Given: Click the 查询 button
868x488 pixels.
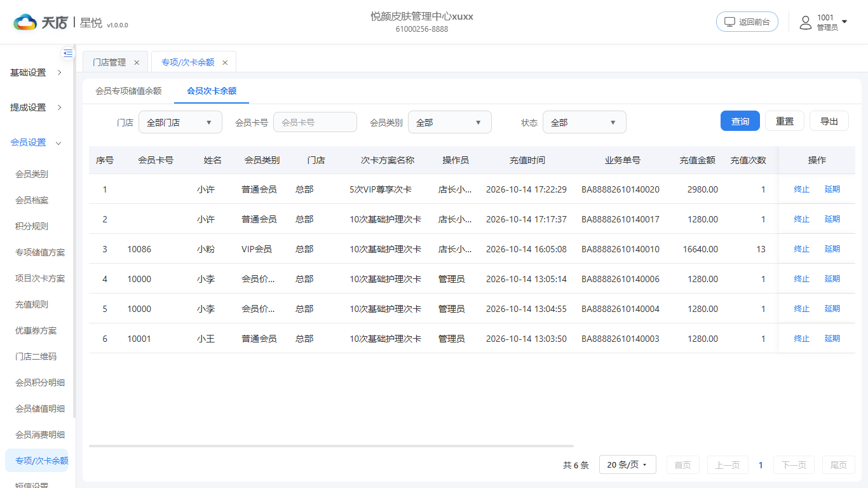Looking at the screenshot, I should point(740,121).
